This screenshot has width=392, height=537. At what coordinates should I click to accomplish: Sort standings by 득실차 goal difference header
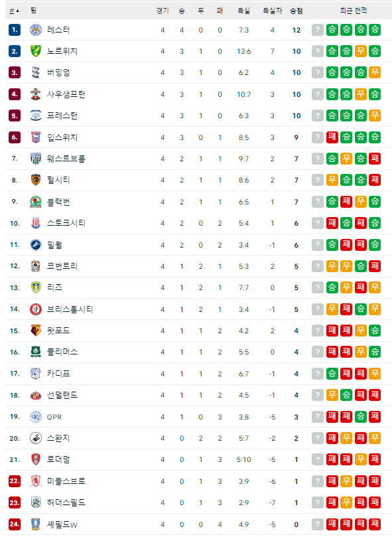272,11
